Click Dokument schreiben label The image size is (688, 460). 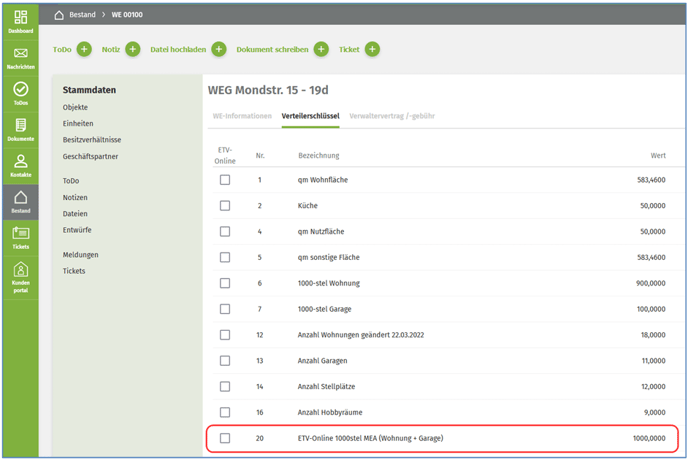point(272,49)
